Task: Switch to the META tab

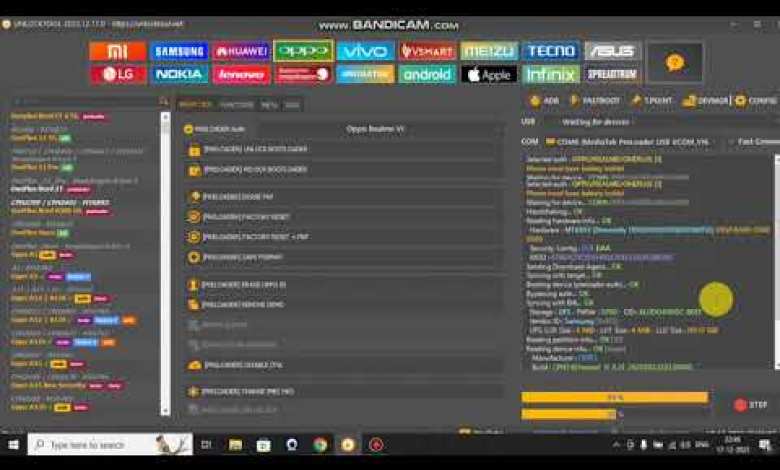Action: pyautogui.click(x=269, y=105)
